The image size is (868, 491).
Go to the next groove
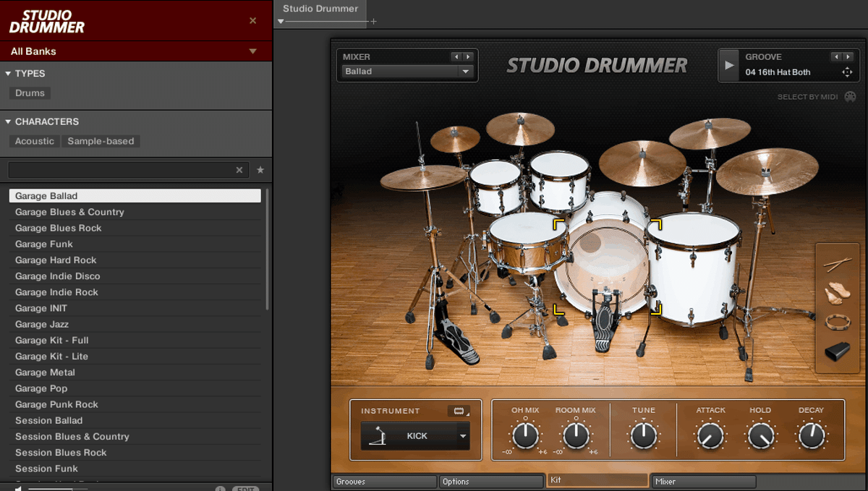pos(848,57)
